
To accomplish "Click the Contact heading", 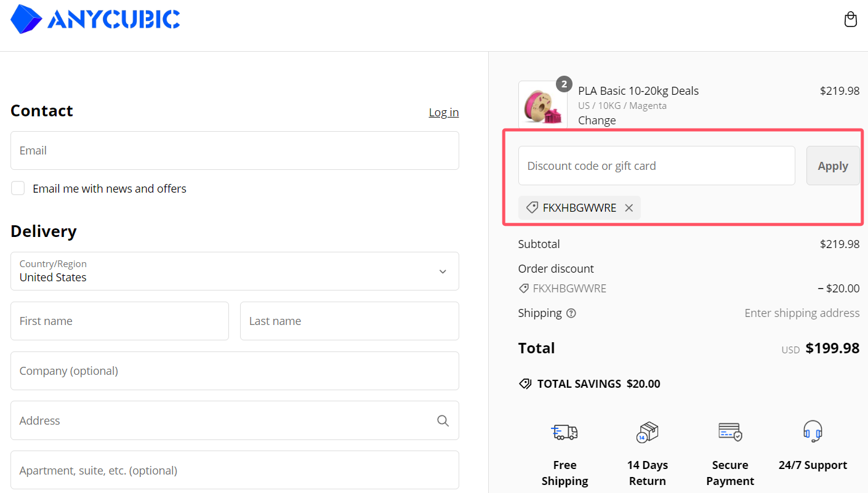I will 42,111.
